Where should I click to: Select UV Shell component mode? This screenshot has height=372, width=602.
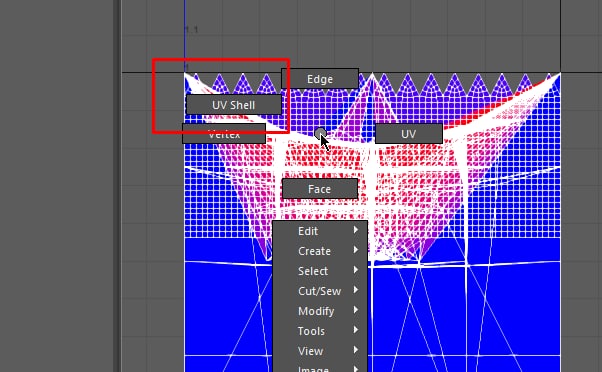pos(233,105)
